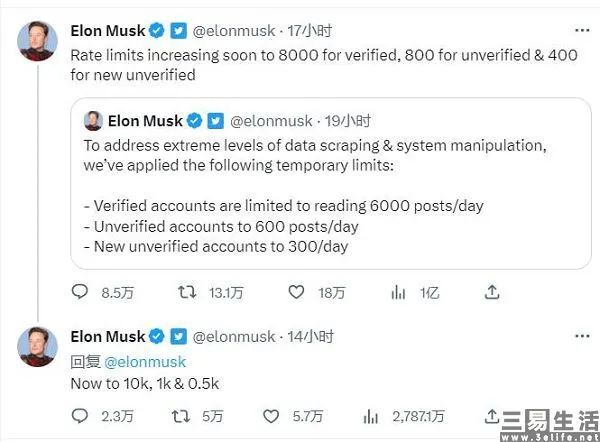Open Elon Musk's avatar on the top tweet
The width and height of the screenshot is (600, 442).
pyautogui.click(x=35, y=40)
